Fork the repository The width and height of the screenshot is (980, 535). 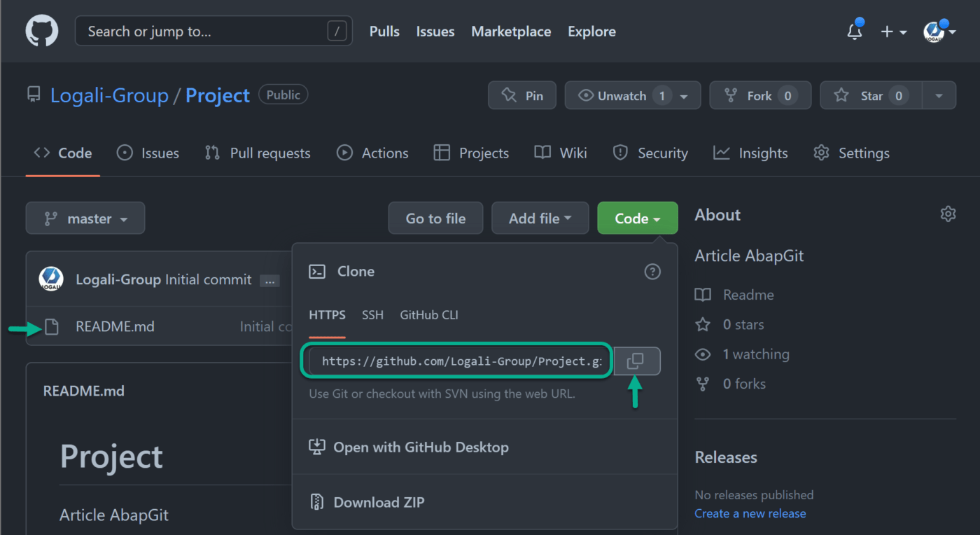[x=760, y=96]
